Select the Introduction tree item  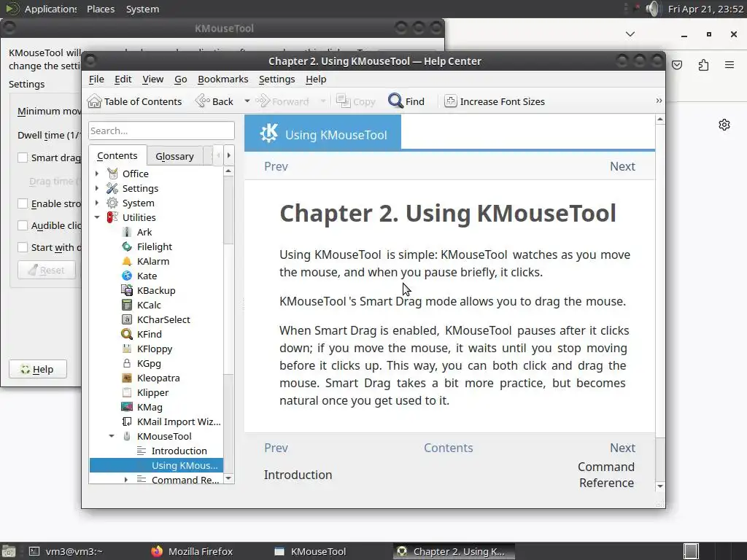pyautogui.click(x=179, y=451)
